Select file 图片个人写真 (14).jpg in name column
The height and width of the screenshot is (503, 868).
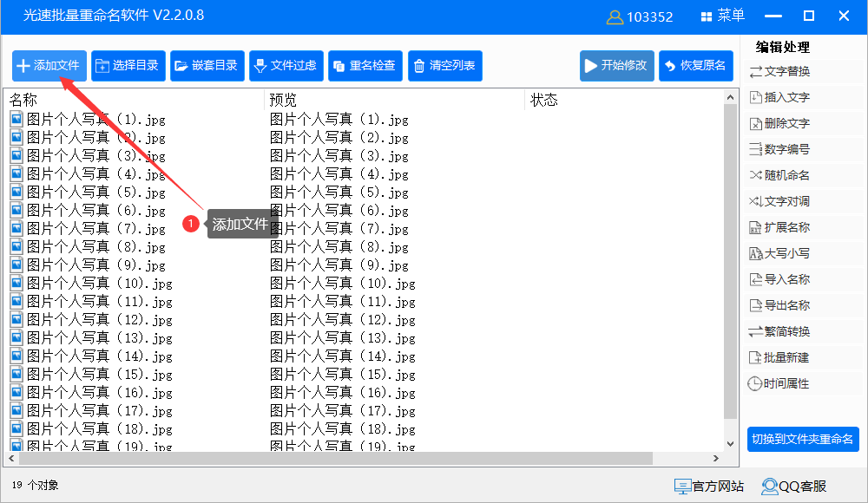100,357
